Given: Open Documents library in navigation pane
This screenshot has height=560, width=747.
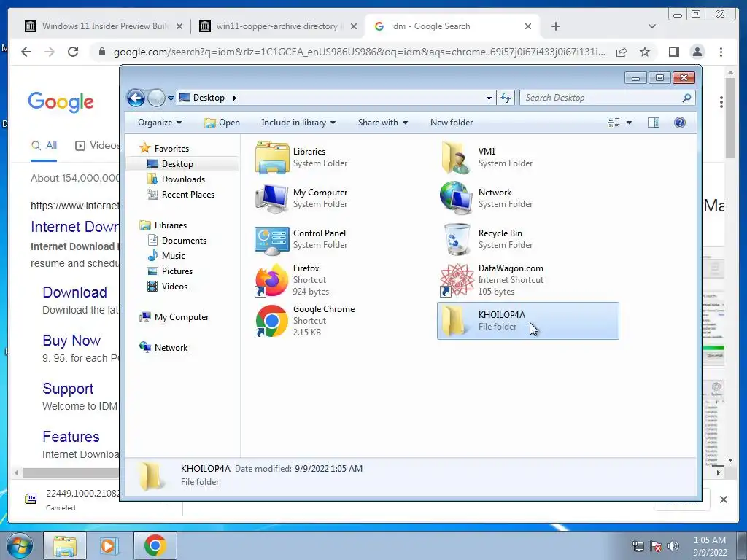Looking at the screenshot, I should click(184, 241).
